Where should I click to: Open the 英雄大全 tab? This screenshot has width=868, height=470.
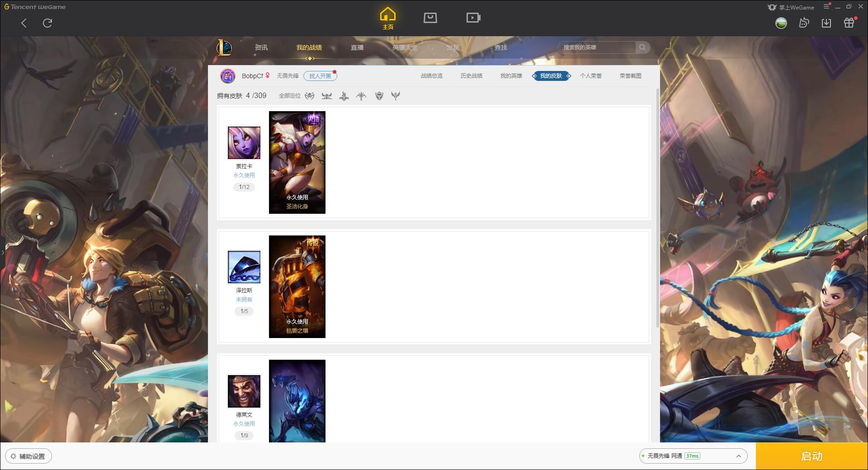tap(405, 47)
